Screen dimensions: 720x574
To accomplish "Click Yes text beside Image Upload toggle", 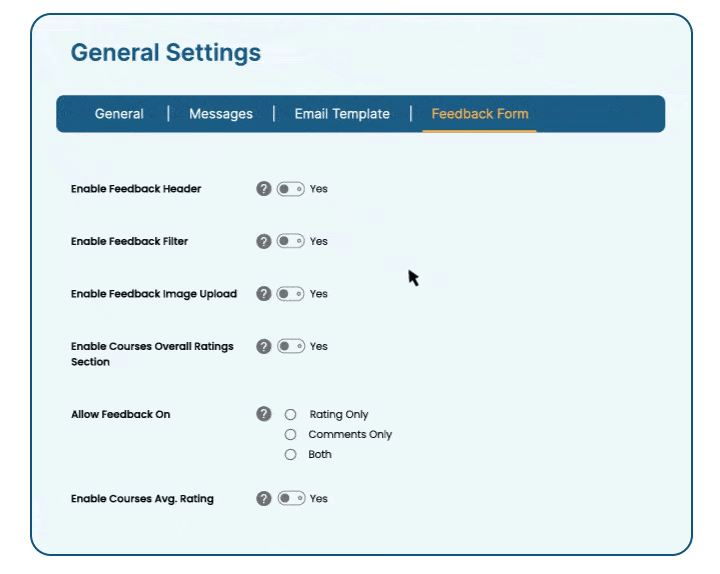I will pyautogui.click(x=319, y=294).
